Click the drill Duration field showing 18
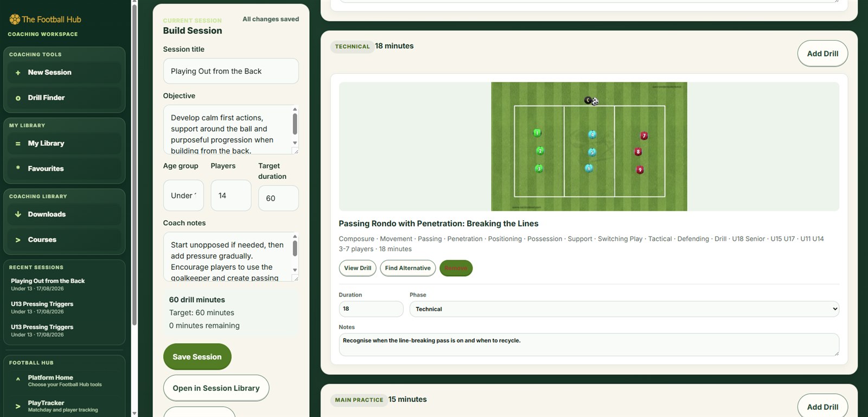The width and height of the screenshot is (868, 417). point(371,309)
